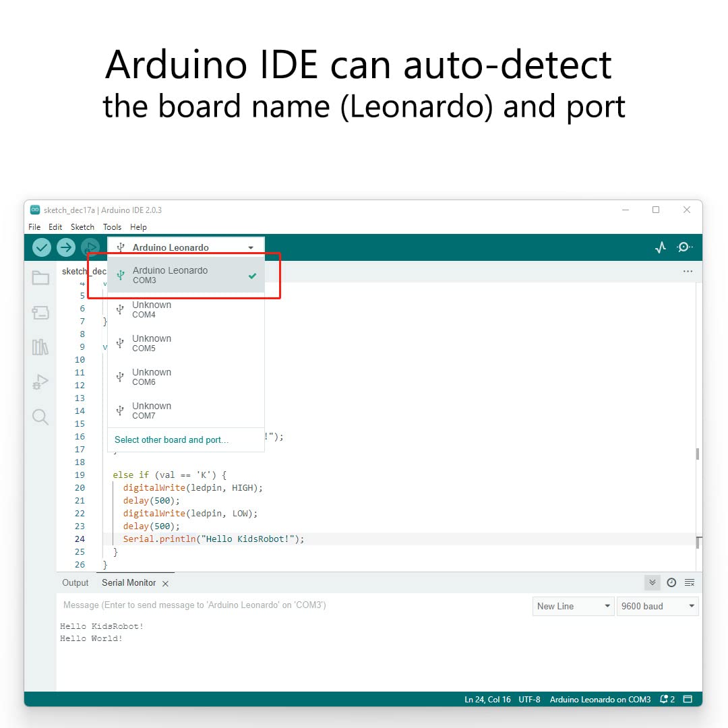Collapse the Arduino Leonardo board selector
The image size is (728, 728).
click(x=185, y=247)
